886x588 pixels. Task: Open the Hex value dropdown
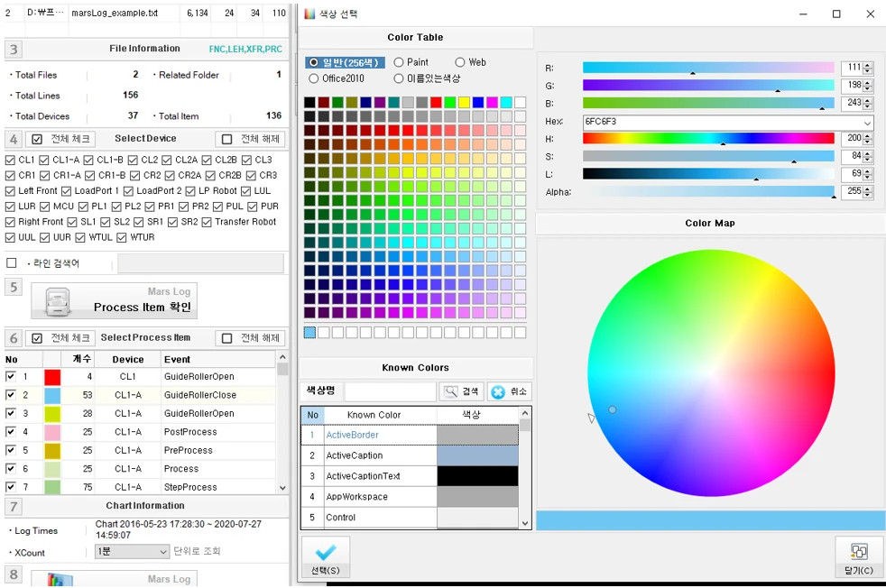[x=867, y=123]
